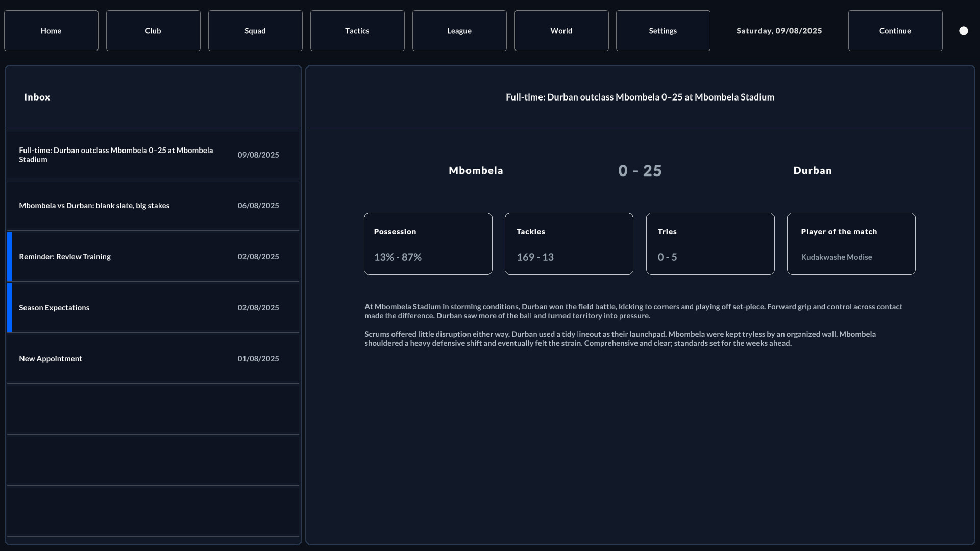Viewport: 980px width, 551px height.
Task: Select the New Appointment inbox message
Action: (x=153, y=358)
